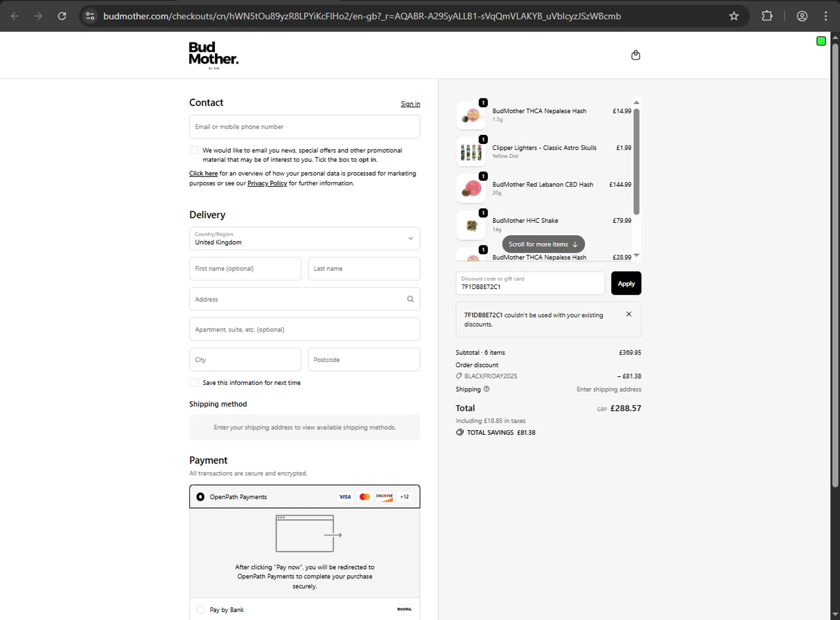The height and width of the screenshot is (620, 840).
Task: Click the redirect window illustration
Action: (x=309, y=534)
